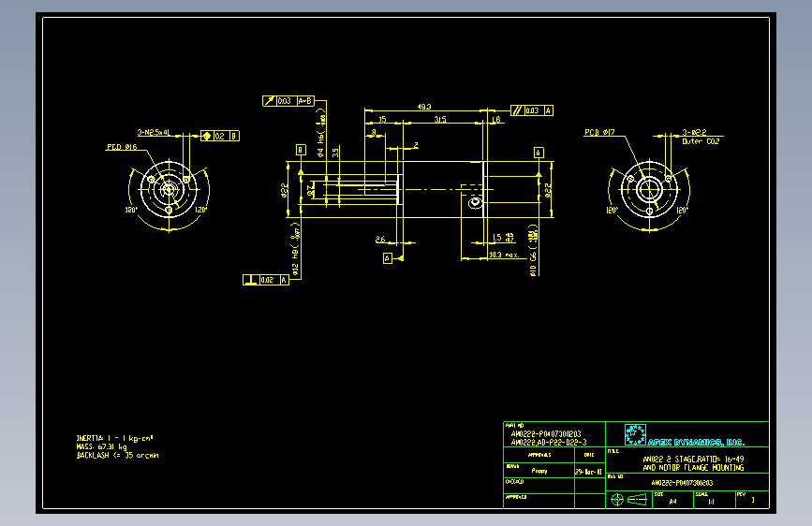The height and width of the screenshot is (526, 812).
Task: Select the 3-hole flange view under PCD ø16
Action: point(169,189)
